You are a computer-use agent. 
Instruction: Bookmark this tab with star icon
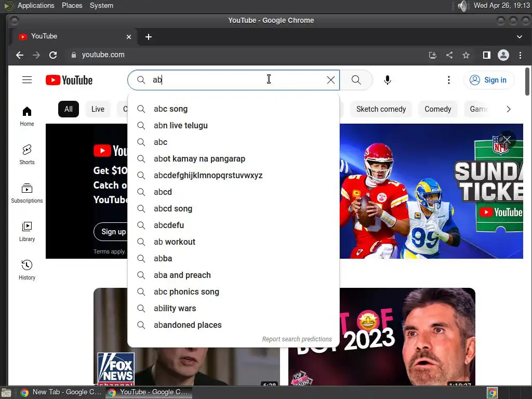coord(466,55)
